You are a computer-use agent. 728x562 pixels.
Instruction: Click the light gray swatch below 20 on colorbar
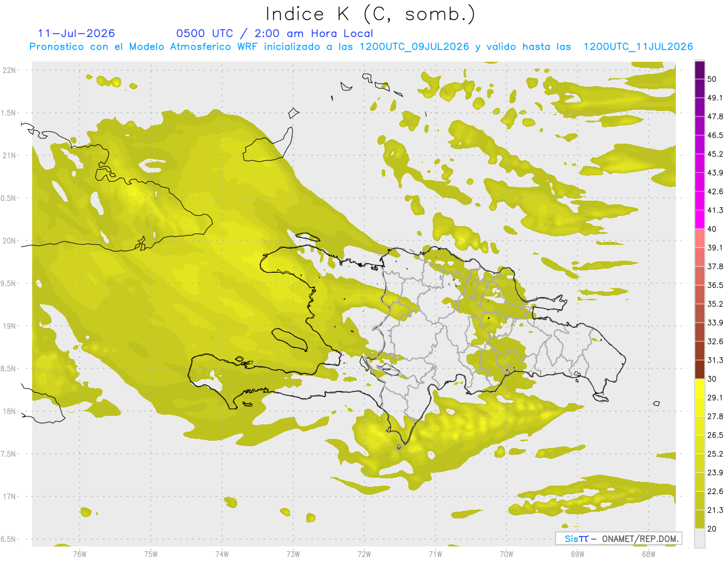699,538
